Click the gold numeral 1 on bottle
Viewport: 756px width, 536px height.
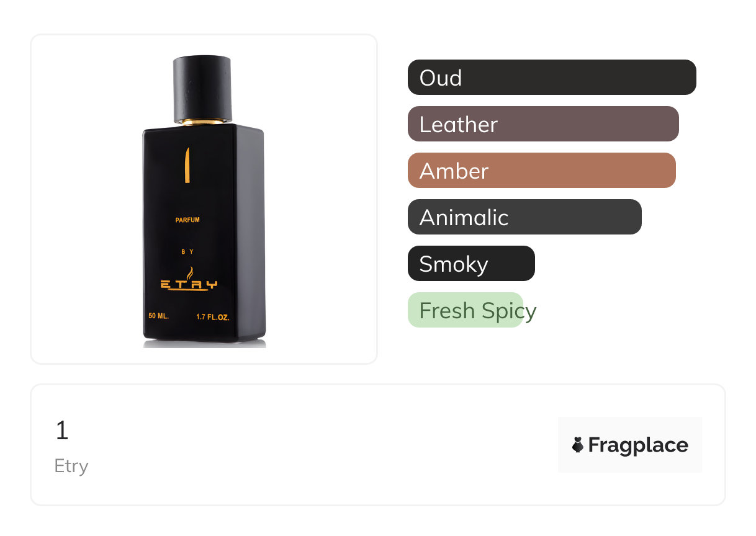coord(187,164)
